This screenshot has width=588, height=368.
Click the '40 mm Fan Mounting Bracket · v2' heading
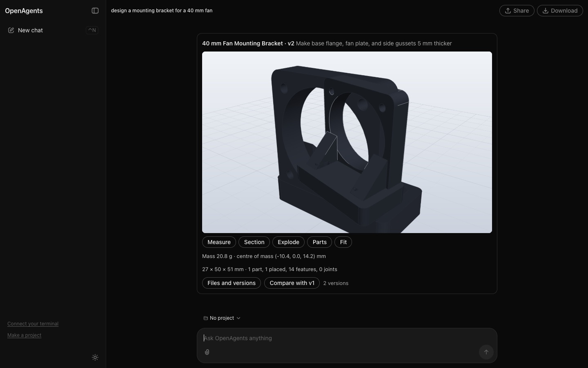click(248, 43)
